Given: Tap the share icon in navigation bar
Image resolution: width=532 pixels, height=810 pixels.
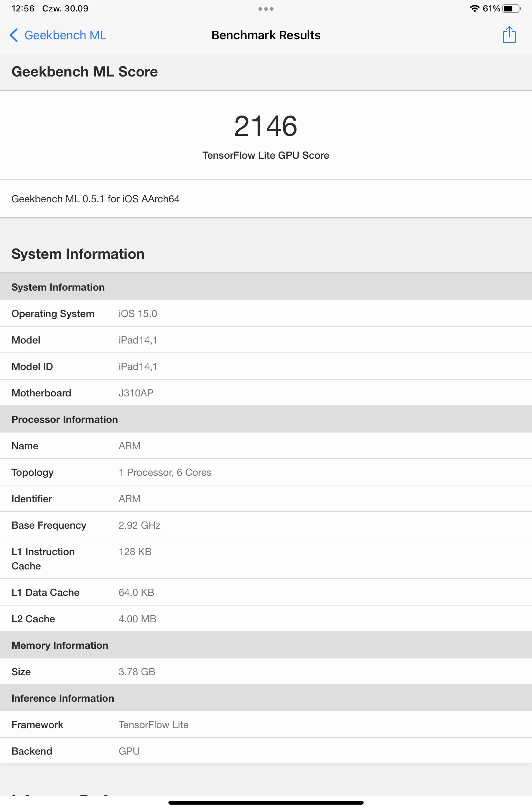Looking at the screenshot, I should coord(509,35).
